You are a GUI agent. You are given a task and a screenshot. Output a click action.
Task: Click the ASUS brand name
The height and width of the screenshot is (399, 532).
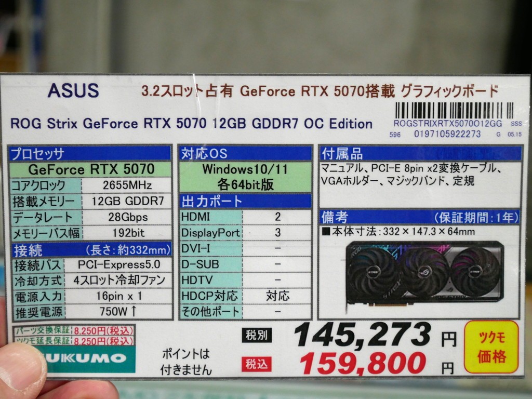point(73,90)
